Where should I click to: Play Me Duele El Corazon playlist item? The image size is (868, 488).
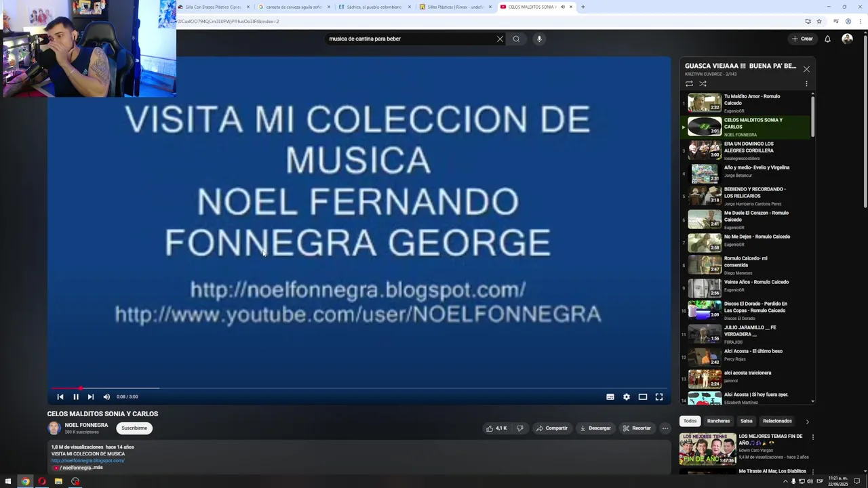pos(746,220)
